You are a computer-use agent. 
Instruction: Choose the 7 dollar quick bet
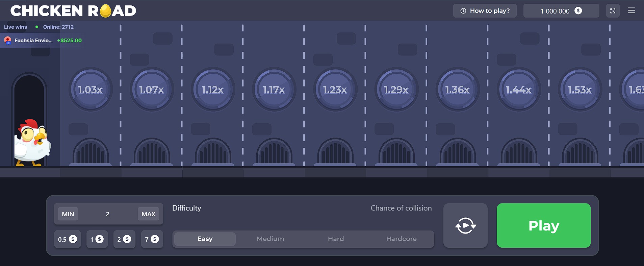coord(152,239)
